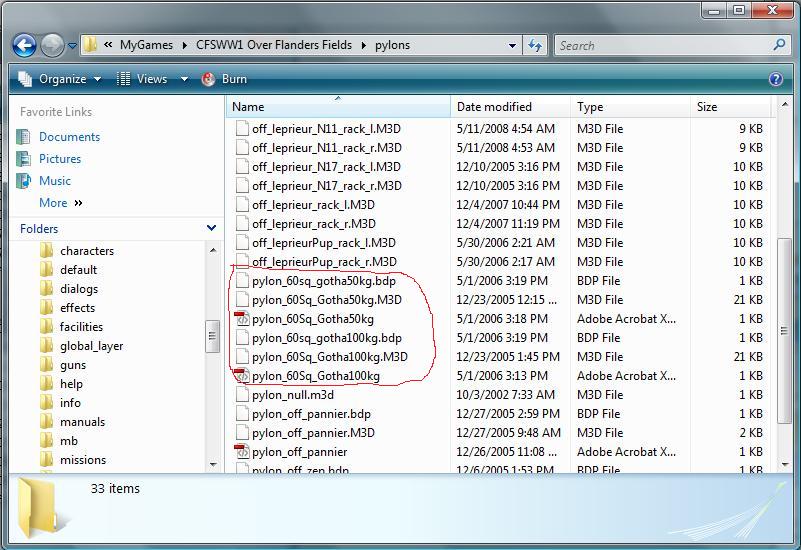Viewport: 801px width, 550px height.
Task: Expand More favorite links
Action: tap(61, 203)
